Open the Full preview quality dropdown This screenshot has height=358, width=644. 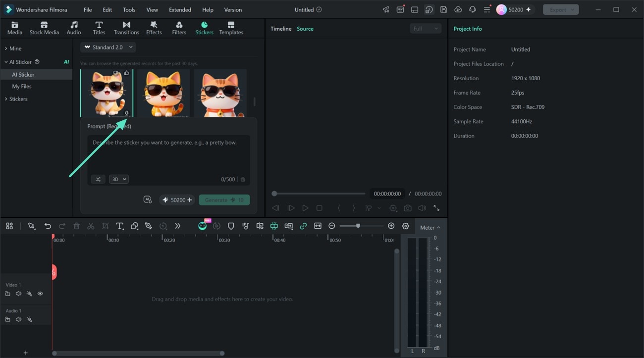[x=426, y=29]
